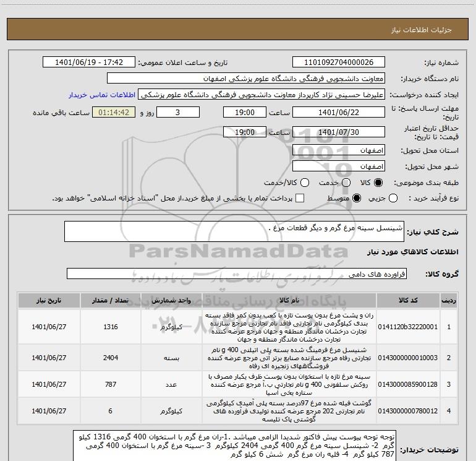Select the کالا/خدمت radio button
476x461 pixels.
coord(305,183)
